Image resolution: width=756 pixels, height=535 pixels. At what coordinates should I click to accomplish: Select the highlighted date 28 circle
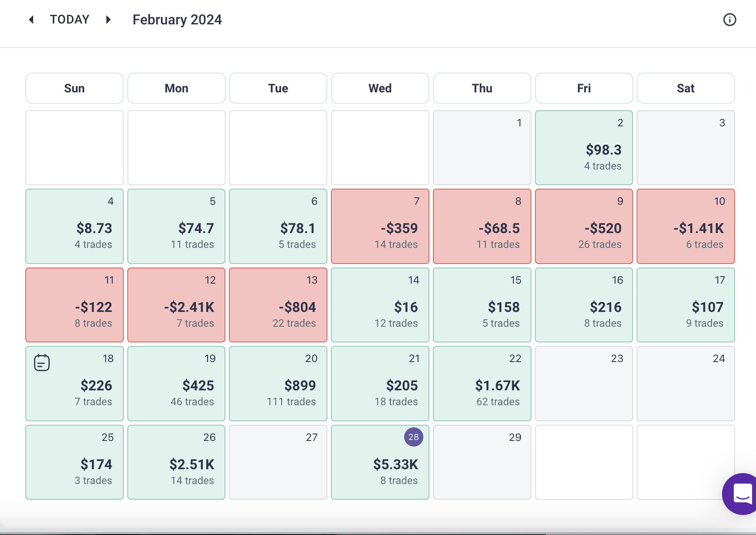413,437
